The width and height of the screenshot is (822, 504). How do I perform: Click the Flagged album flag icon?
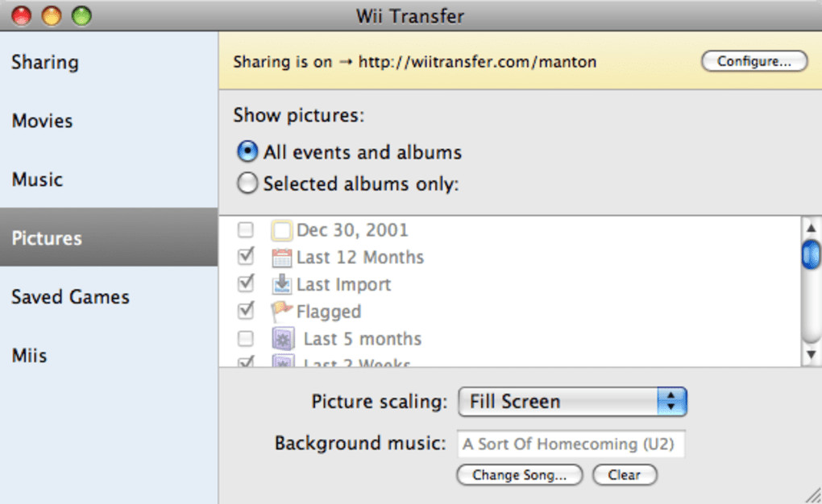pos(281,312)
